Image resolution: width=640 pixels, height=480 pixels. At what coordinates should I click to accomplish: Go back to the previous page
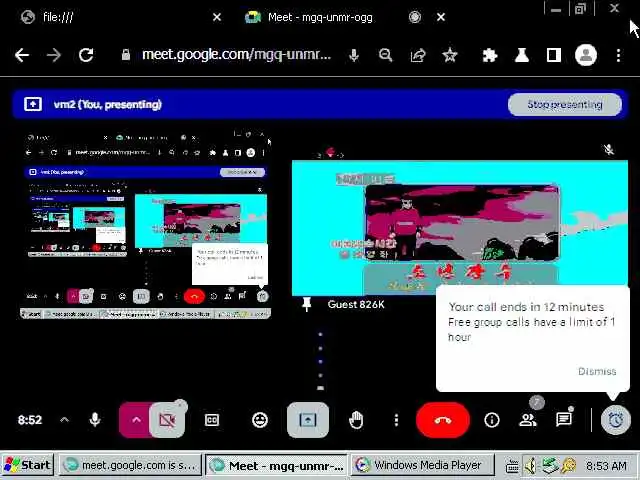pos(22,55)
